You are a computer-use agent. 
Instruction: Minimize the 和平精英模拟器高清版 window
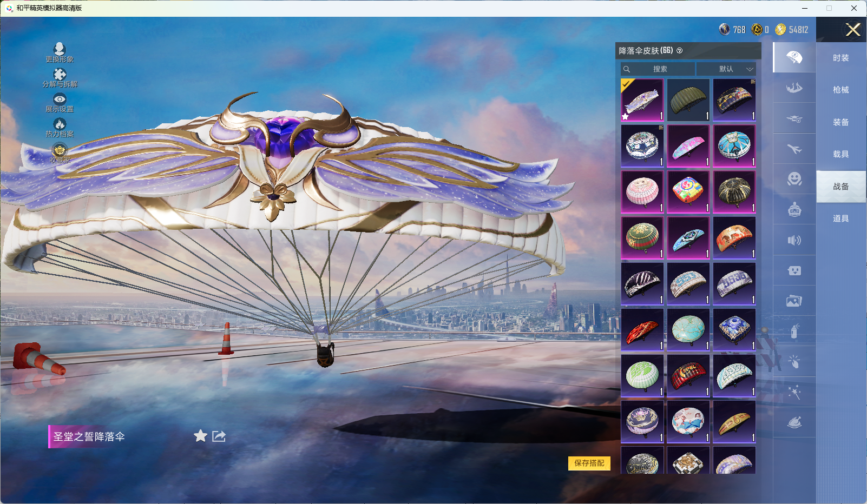[805, 8]
